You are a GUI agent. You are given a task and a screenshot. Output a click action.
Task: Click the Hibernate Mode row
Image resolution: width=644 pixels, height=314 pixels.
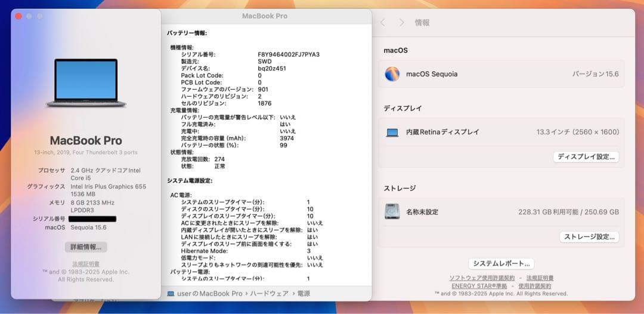point(246,251)
